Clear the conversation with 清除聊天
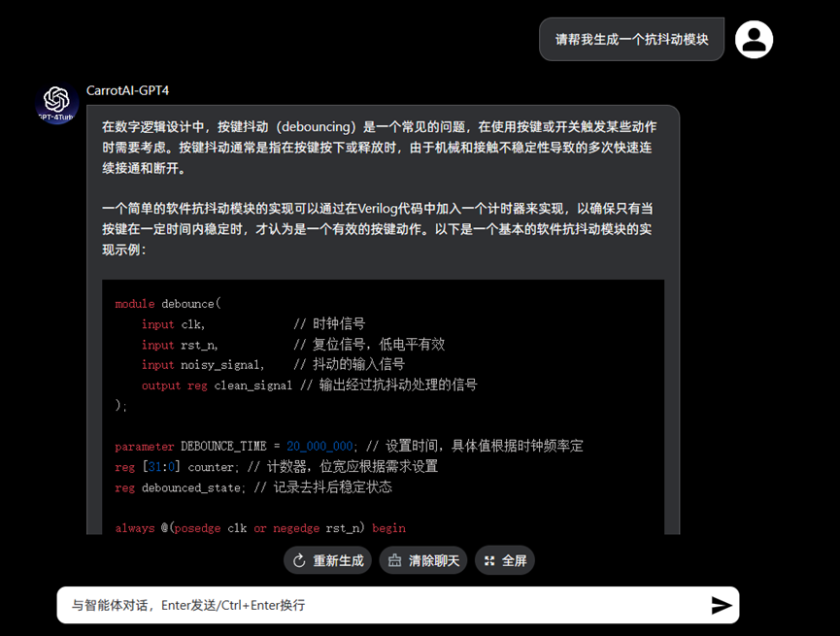This screenshot has width=840, height=636. 422,560
